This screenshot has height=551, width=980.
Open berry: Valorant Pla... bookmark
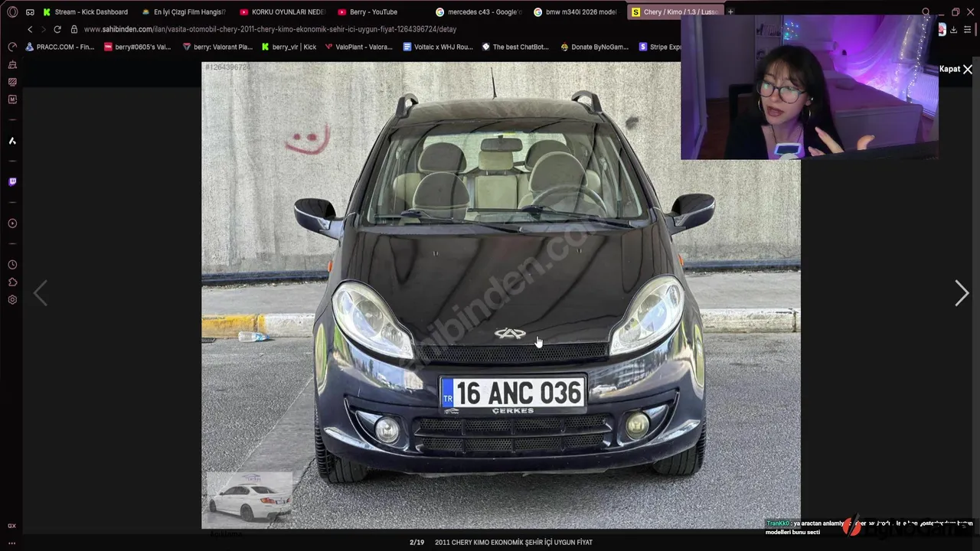(x=217, y=47)
